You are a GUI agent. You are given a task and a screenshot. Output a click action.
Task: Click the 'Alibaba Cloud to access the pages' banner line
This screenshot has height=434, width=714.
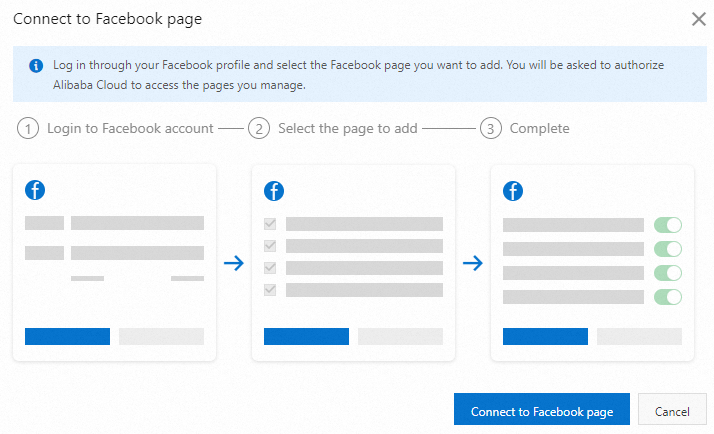pos(179,85)
